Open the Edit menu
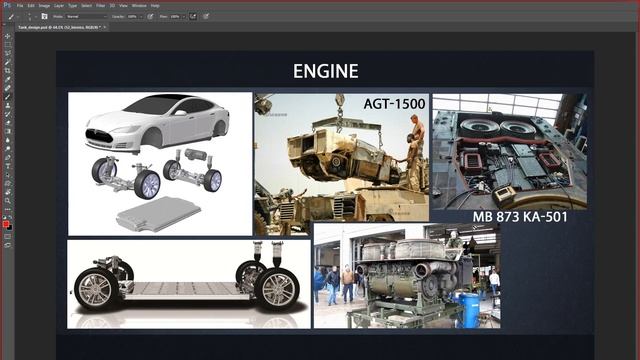This screenshot has height=360, width=640. (31, 6)
